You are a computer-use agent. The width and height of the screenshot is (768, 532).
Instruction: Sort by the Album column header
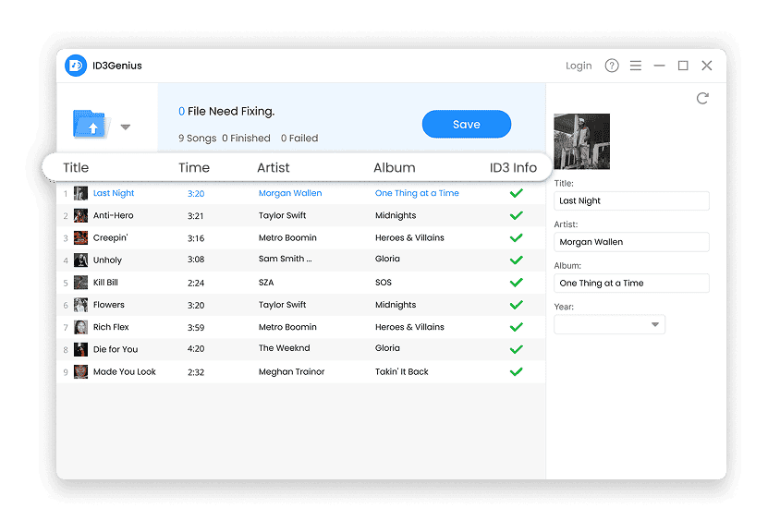click(x=395, y=167)
